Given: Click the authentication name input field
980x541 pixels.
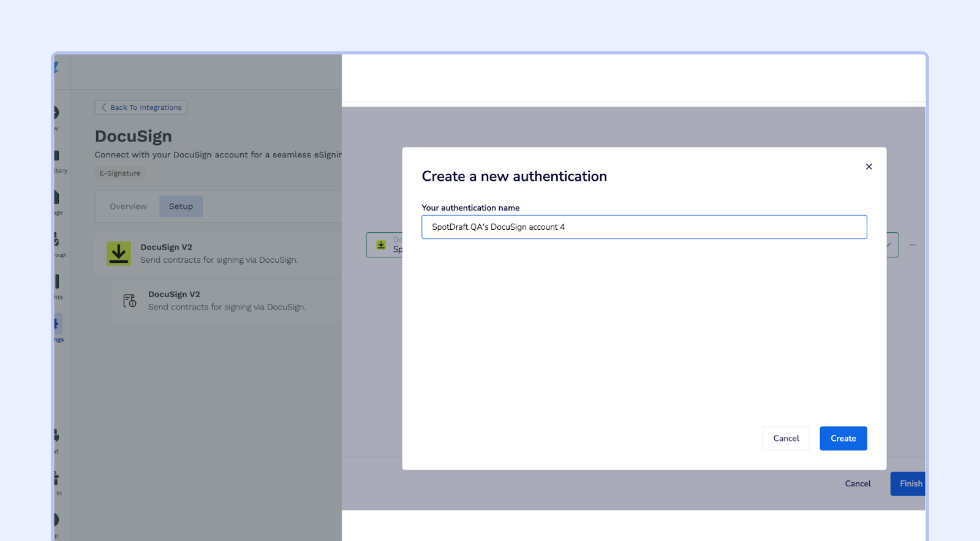Looking at the screenshot, I should pyautogui.click(x=644, y=227).
